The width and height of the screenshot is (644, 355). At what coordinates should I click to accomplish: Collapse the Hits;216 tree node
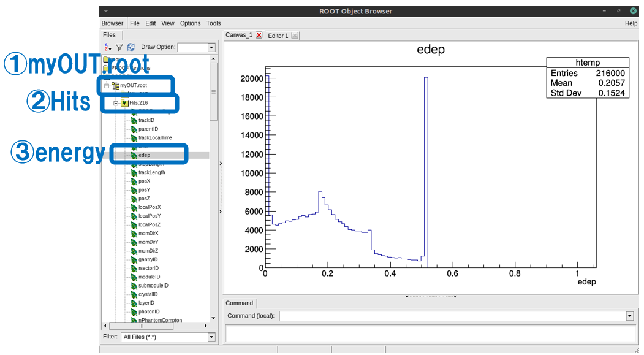[x=116, y=103]
